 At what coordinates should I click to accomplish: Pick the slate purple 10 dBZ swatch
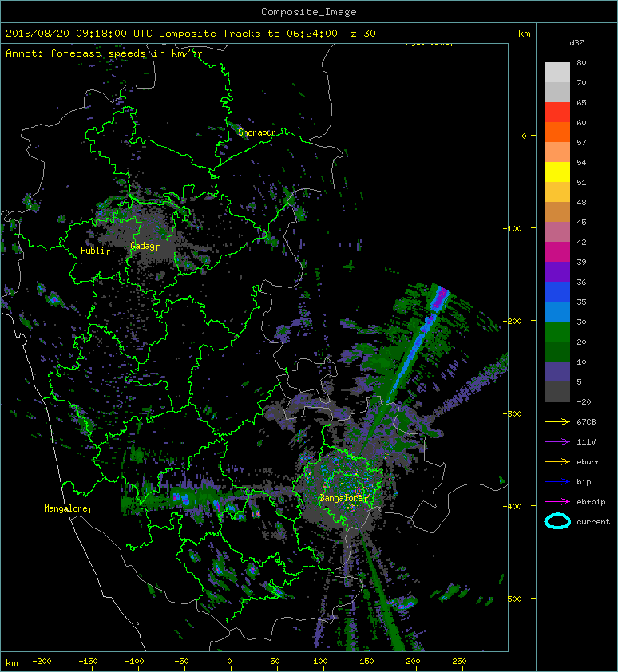(557, 371)
